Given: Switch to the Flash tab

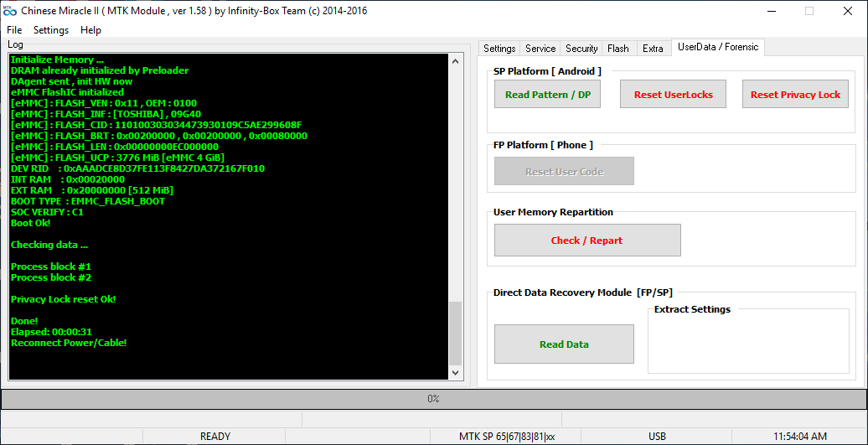Looking at the screenshot, I should pos(617,49).
